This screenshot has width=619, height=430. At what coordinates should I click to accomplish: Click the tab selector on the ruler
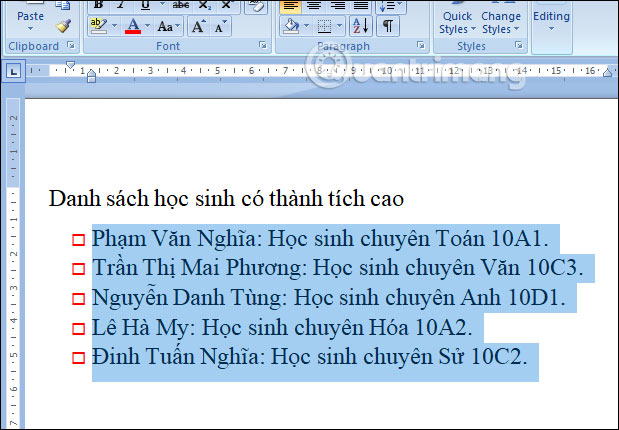tap(14, 71)
